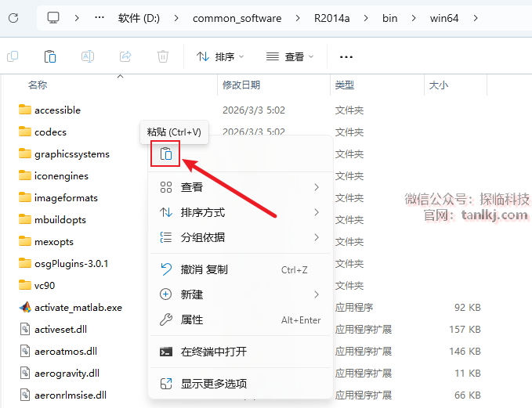Click the activate_matlab.exe MATLAB icon
Screen dimensions: 532x408
pos(25,307)
